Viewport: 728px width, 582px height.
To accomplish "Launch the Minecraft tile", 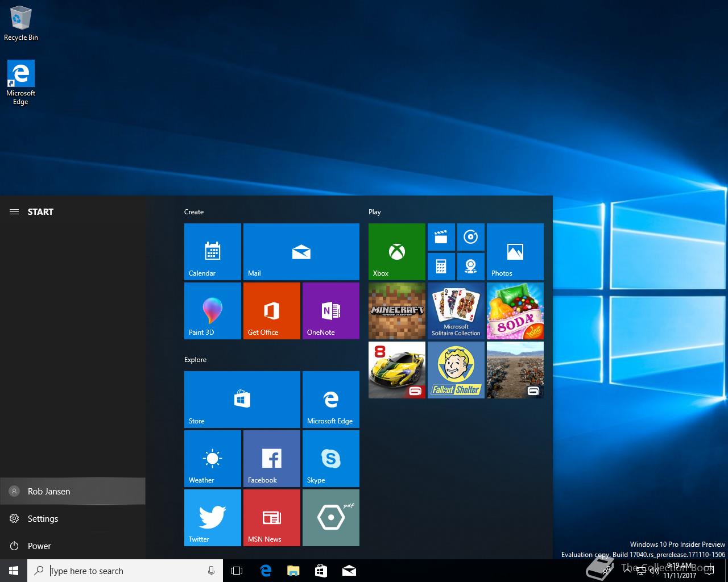I will [397, 311].
